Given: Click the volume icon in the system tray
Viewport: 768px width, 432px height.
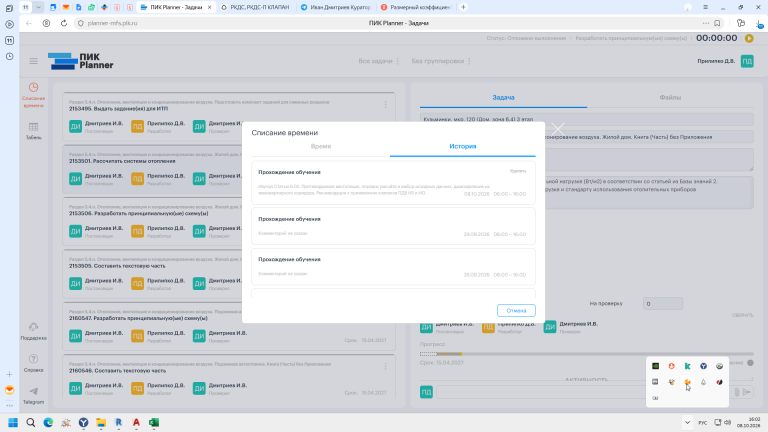Looking at the screenshot, I should tap(728, 423).
